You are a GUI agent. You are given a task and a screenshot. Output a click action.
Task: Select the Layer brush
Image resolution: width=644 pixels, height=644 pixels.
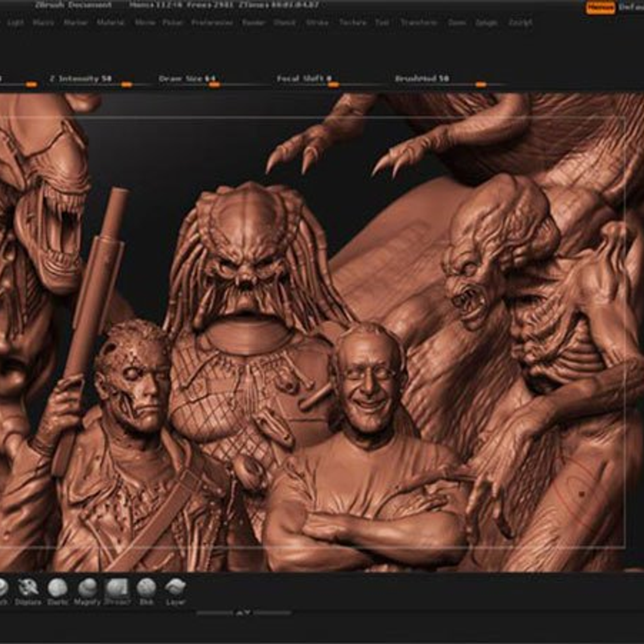point(175,592)
